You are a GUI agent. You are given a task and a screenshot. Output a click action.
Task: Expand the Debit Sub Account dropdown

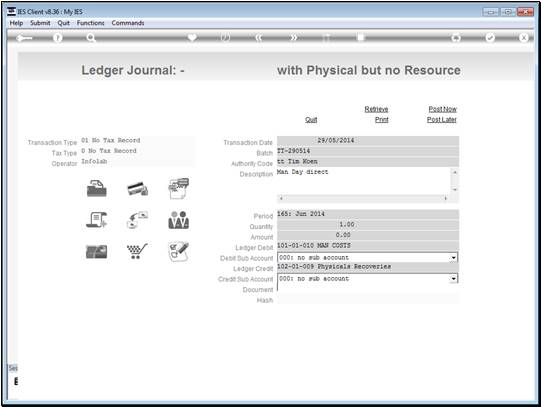453,258
